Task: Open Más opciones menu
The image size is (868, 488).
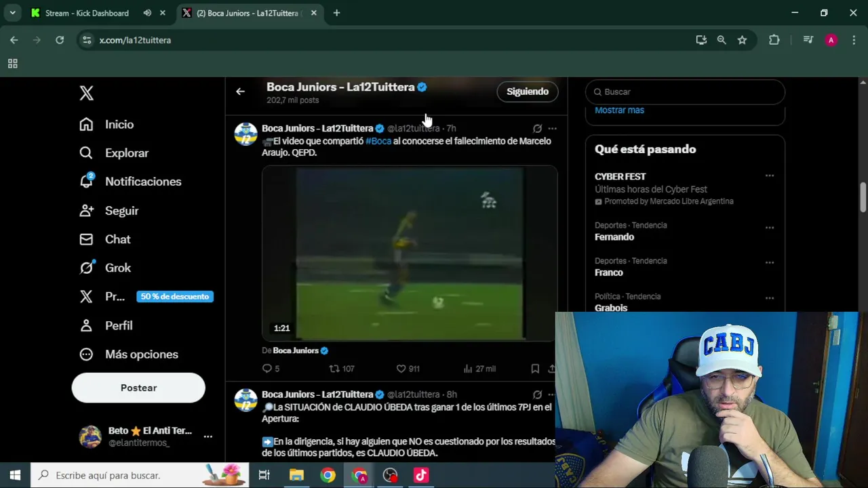Action: pyautogui.click(x=129, y=354)
